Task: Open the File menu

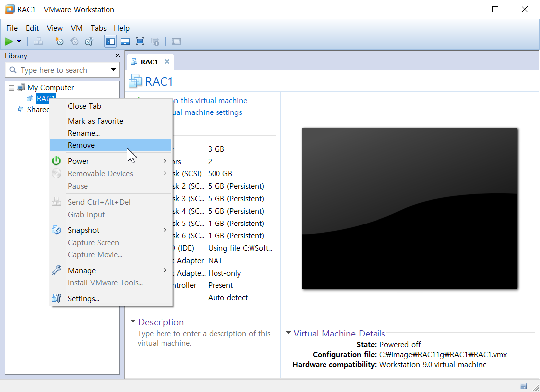Action: (12, 28)
